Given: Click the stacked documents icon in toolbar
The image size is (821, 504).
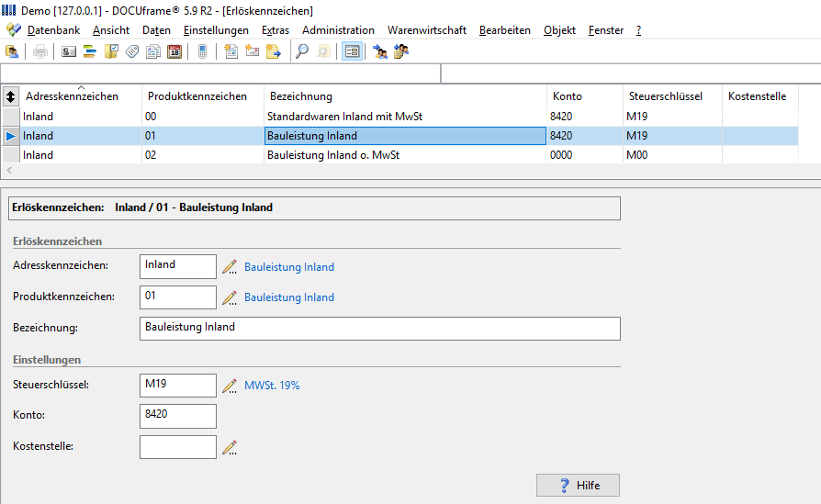Looking at the screenshot, I should click(x=152, y=51).
